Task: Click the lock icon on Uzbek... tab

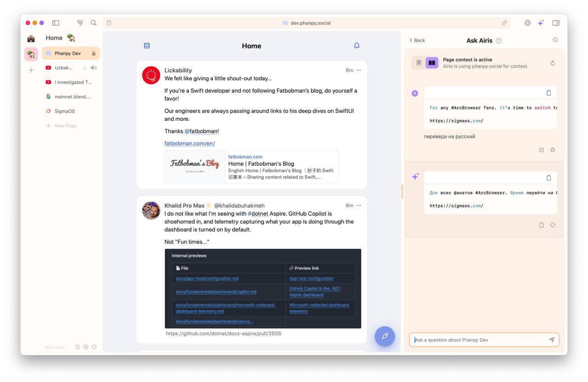Action: (85, 68)
